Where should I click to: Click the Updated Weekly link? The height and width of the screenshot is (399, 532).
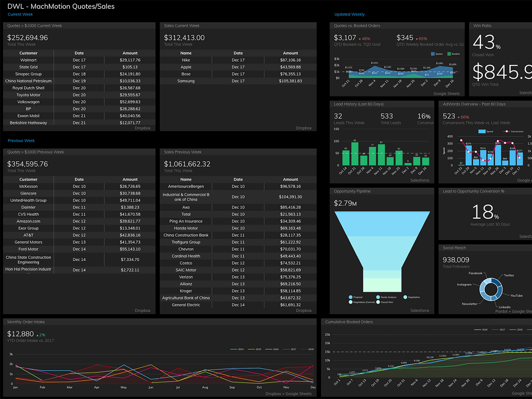tap(349, 15)
